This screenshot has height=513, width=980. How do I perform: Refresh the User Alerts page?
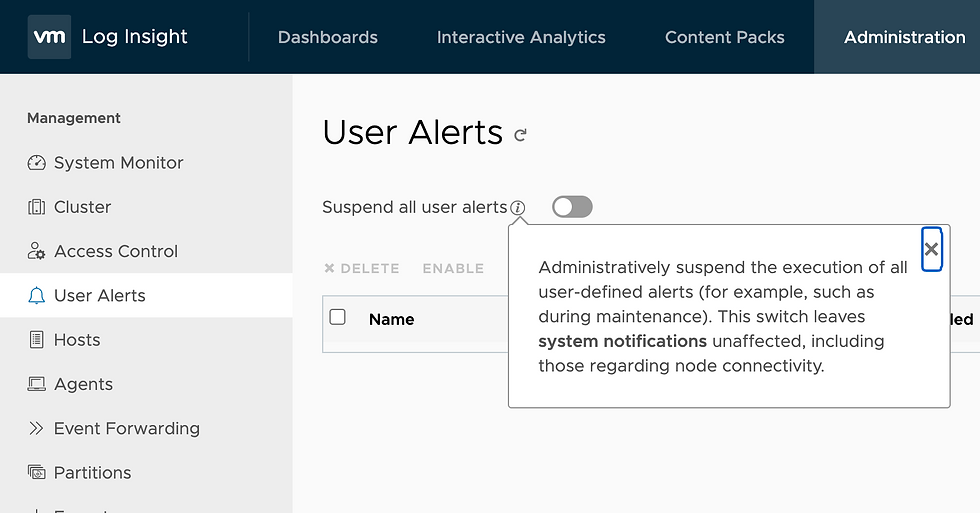point(520,134)
